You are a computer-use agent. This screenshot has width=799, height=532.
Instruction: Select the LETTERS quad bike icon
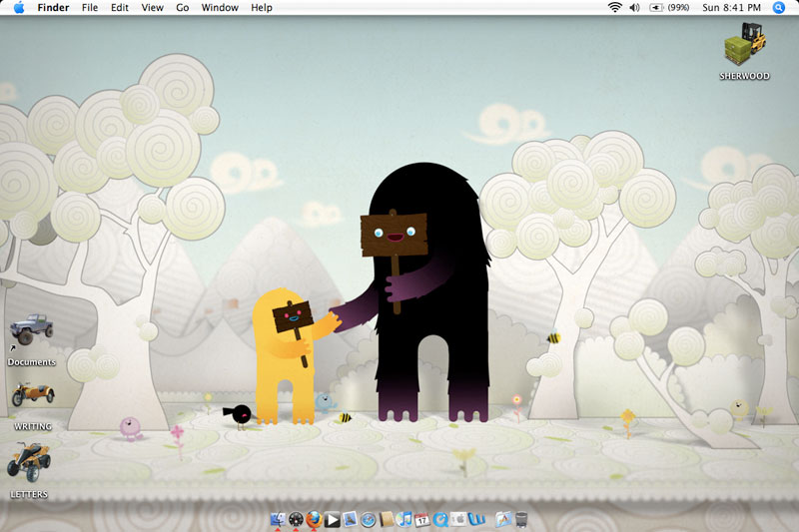[29, 462]
